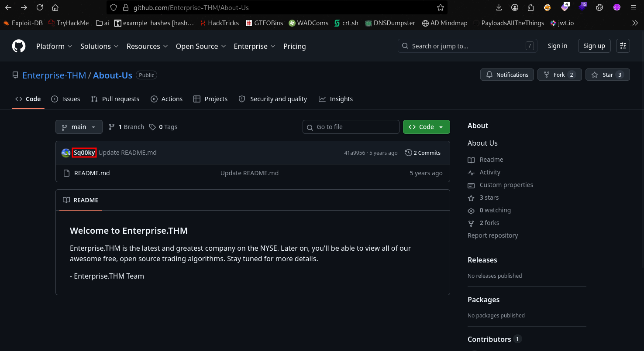Open the Firefox downloads icon
This screenshot has width=644, height=351.
[499, 7]
